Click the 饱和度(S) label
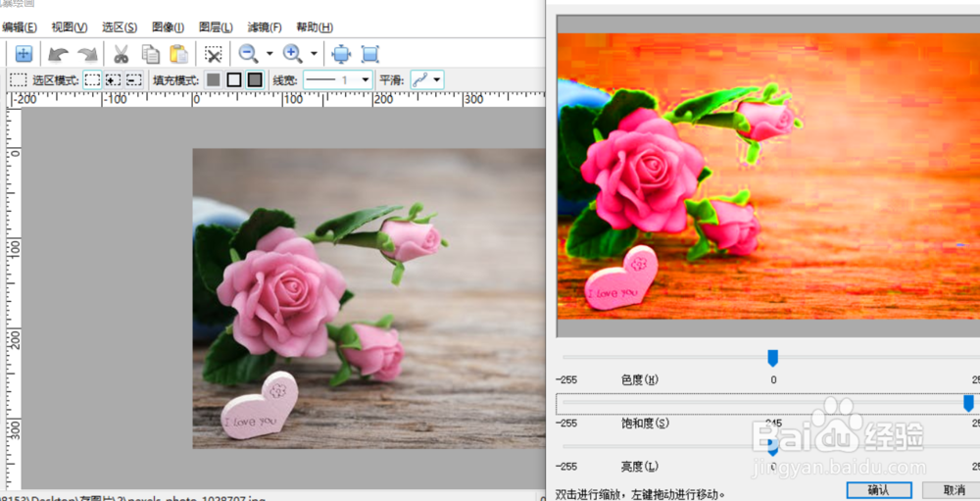The width and height of the screenshot is (980, 501). 645,424
